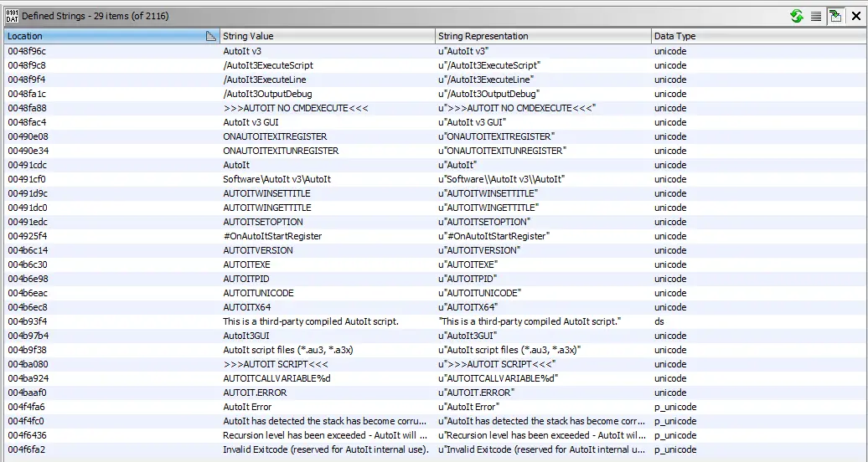Select location 004f6436
The width and height of the screenshot is (868, 462).
pyautogui.click(x=27, y=435)
